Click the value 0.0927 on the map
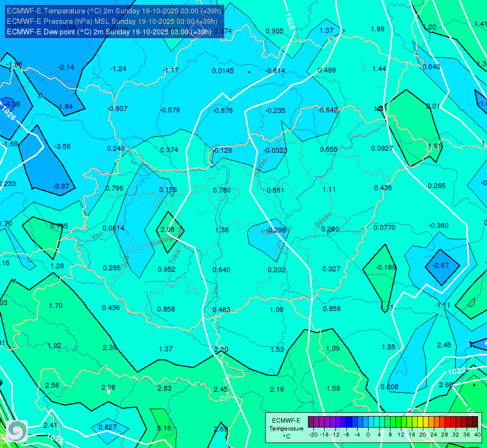The width and height of the screenshot is (487, 448). pos(382,149)
